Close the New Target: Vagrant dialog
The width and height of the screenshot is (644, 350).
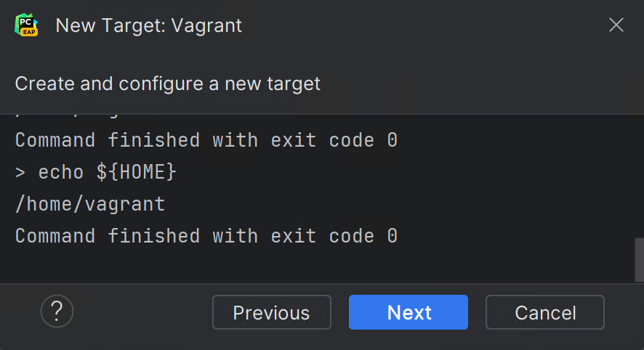616,25
